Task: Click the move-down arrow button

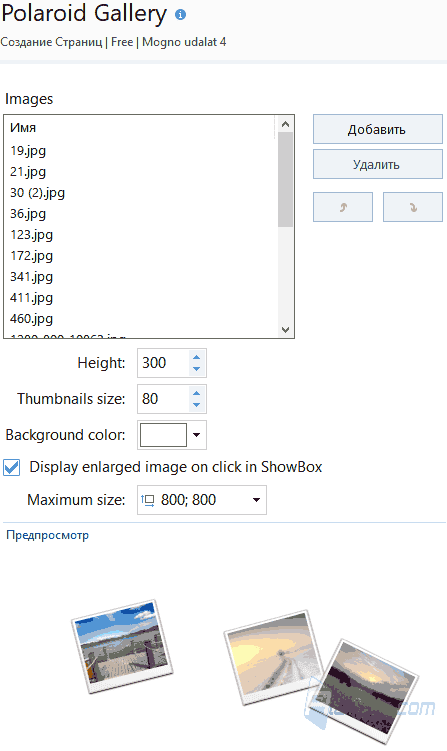Action: [x=413, y=207]
